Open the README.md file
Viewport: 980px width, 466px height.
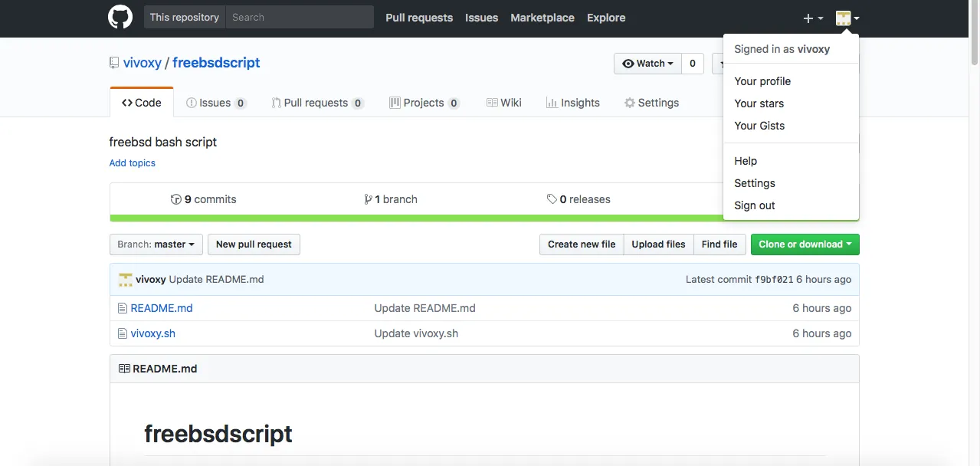pos(162,308)
